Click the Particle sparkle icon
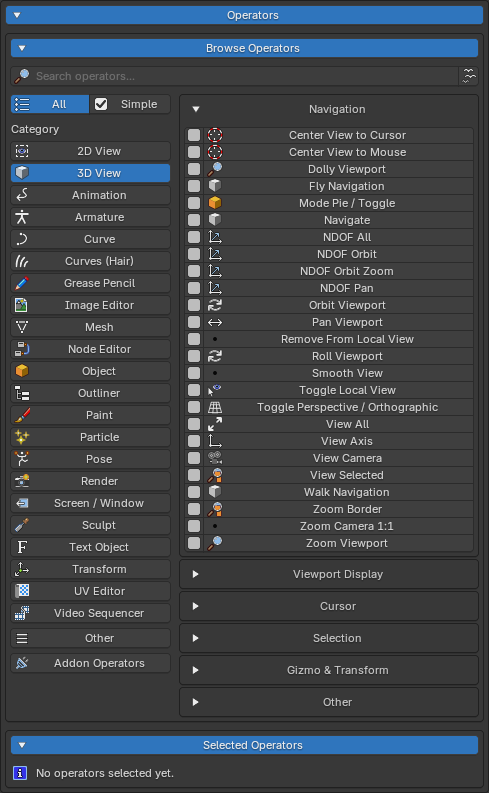Screen dimensions: 489x793 (x=22, y=437)
